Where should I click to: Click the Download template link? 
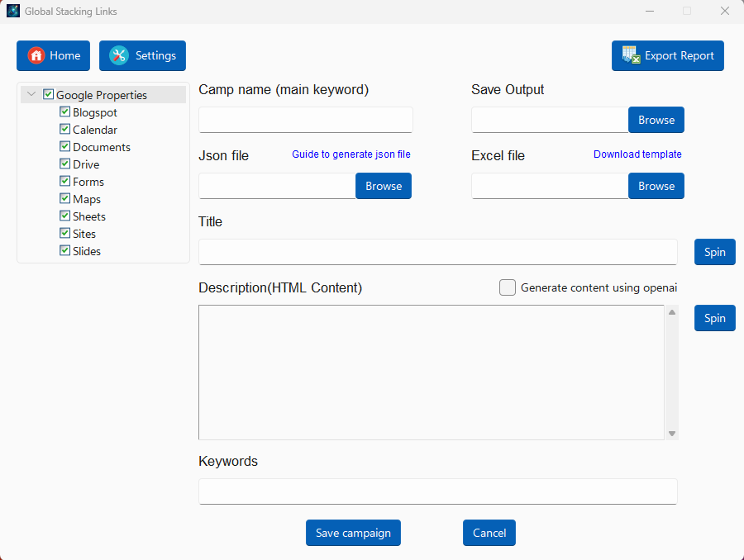[637, 154]
